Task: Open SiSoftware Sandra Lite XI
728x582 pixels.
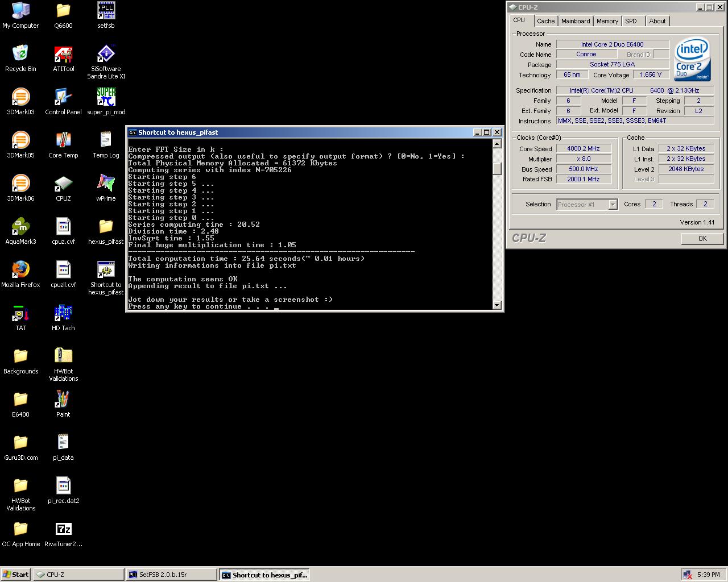Action: pos(106,62)
